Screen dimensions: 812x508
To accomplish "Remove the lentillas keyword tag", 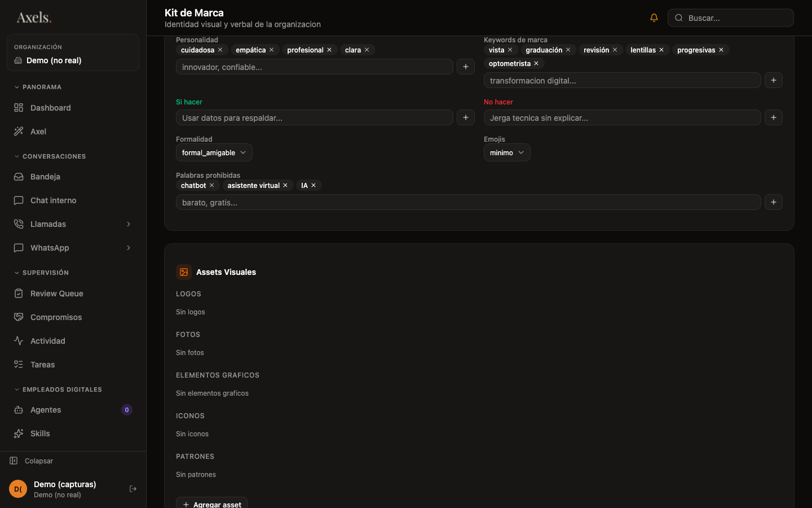I will (661, 50).
